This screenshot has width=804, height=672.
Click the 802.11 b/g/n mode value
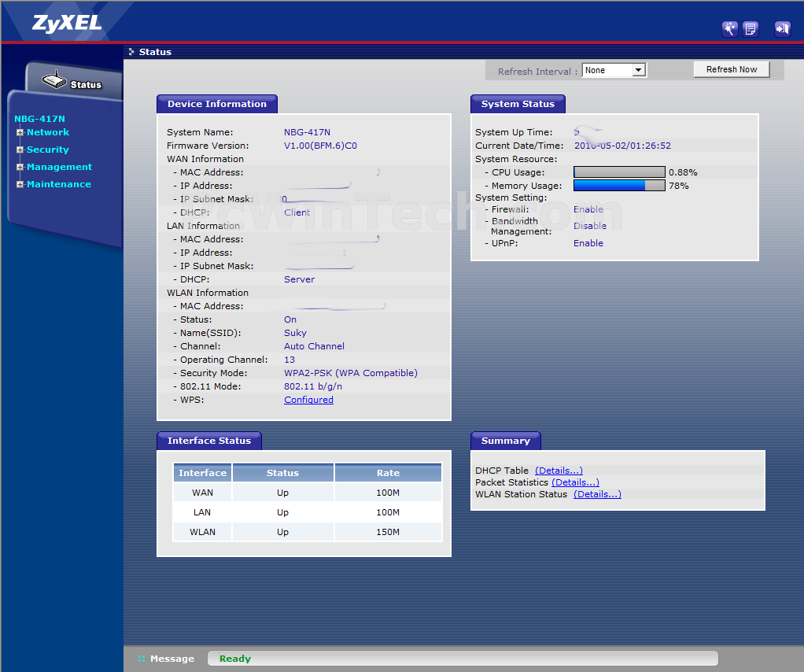tap(313, 386)
